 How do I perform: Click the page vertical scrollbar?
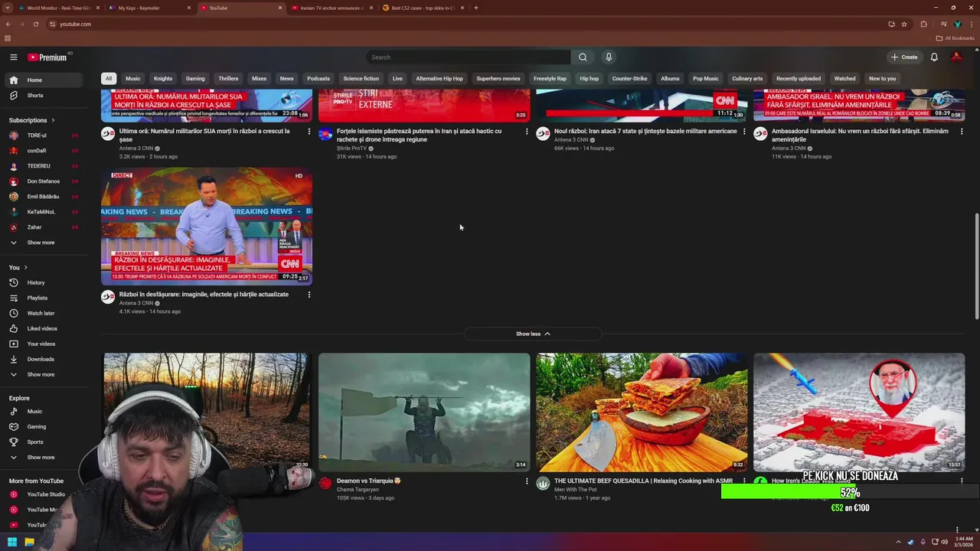976,267
